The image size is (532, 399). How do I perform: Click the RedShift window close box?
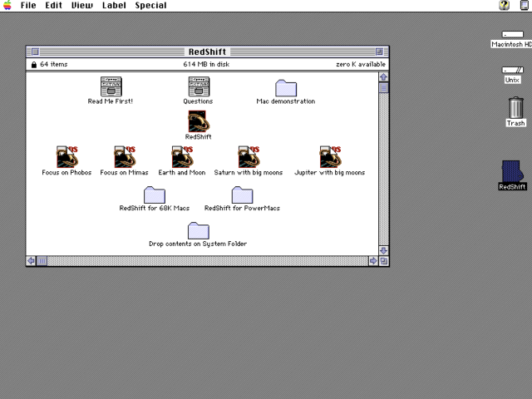35,52
